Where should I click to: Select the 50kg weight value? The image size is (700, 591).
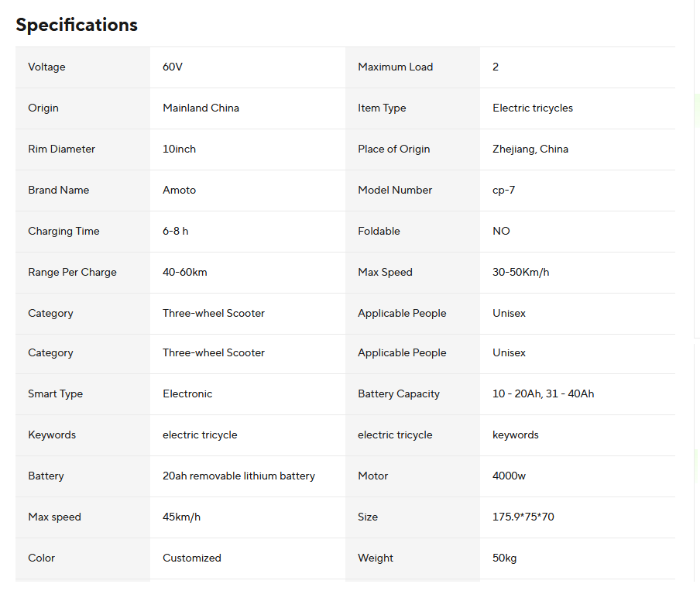[504, 558]
